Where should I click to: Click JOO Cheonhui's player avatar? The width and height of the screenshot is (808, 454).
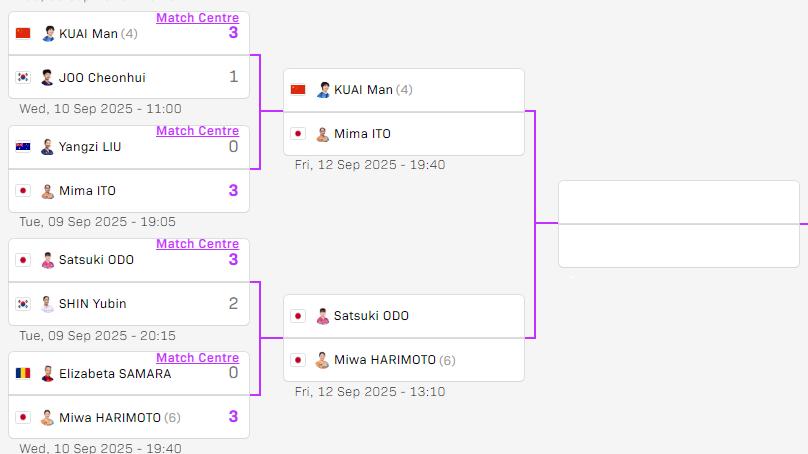click(x=47, y=77)
